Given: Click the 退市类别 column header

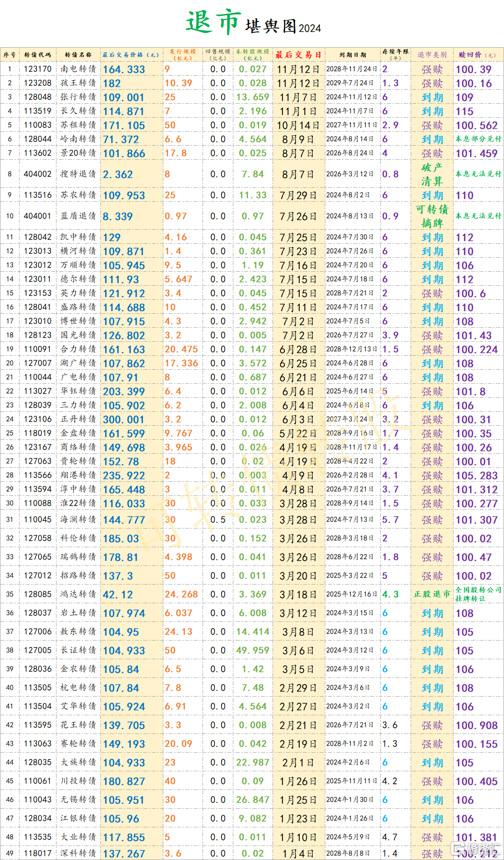Looking at the screenshot, I should tap(432, 55).
